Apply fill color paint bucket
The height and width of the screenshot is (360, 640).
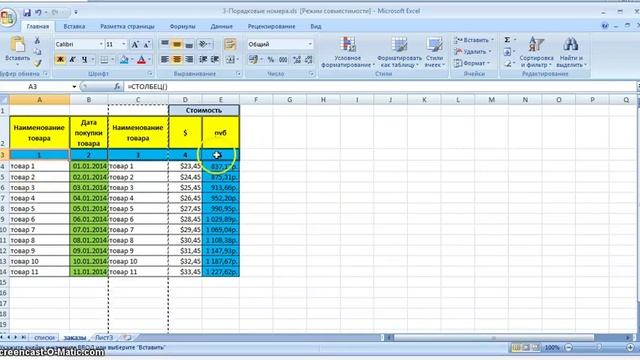click(x=124, y=60)
